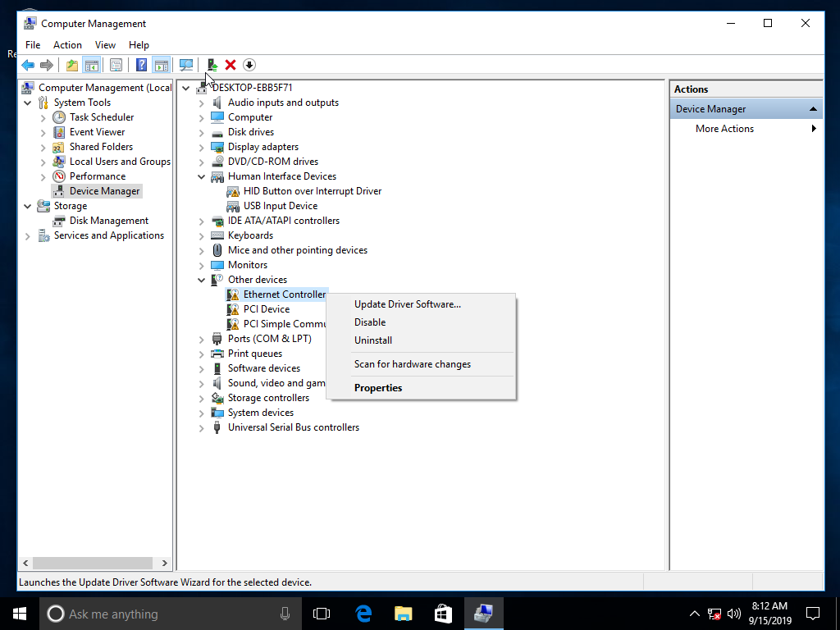This screenshot has width=840, height=630.
Task: Click the Help question mark toolbar icon
Action: (141, 65)
